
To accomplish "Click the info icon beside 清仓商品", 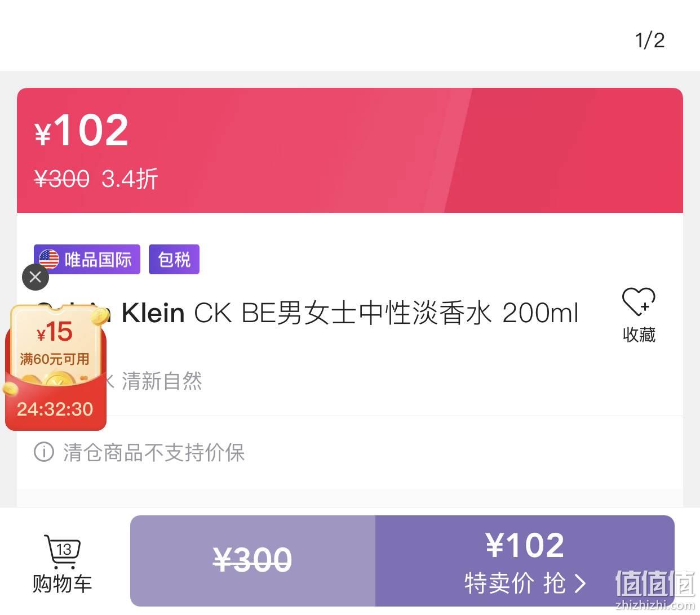I will coord(44,452).
